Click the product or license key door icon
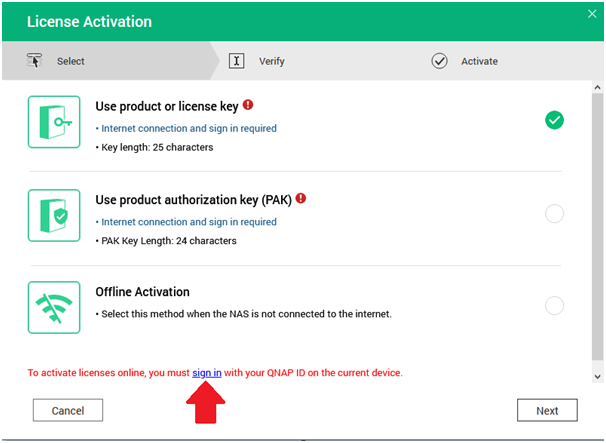606x443 pixels. 54,122
